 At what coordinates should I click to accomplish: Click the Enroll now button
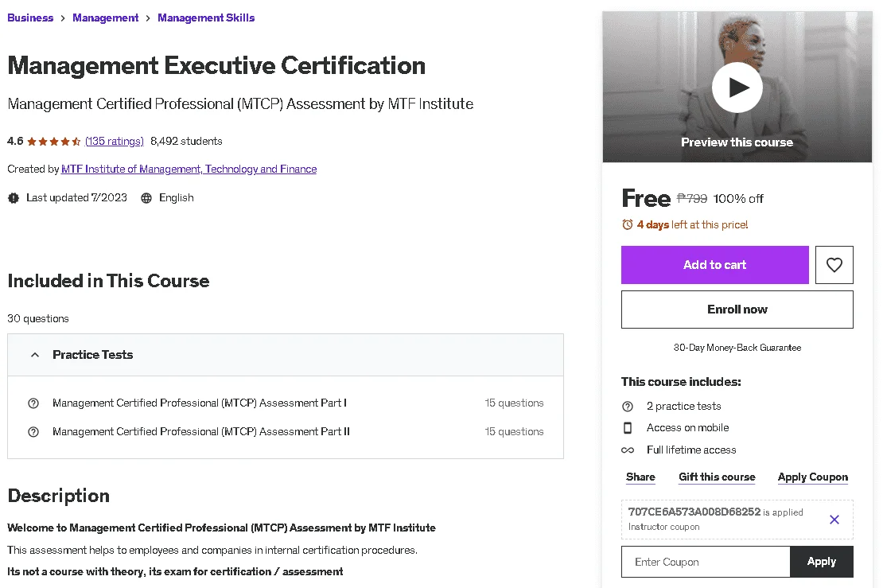737,310
